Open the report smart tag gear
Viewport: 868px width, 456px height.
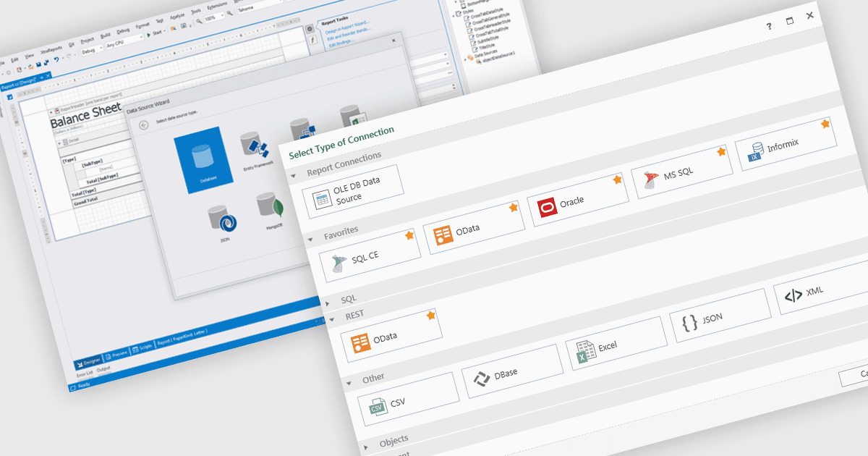click(310, 28)
